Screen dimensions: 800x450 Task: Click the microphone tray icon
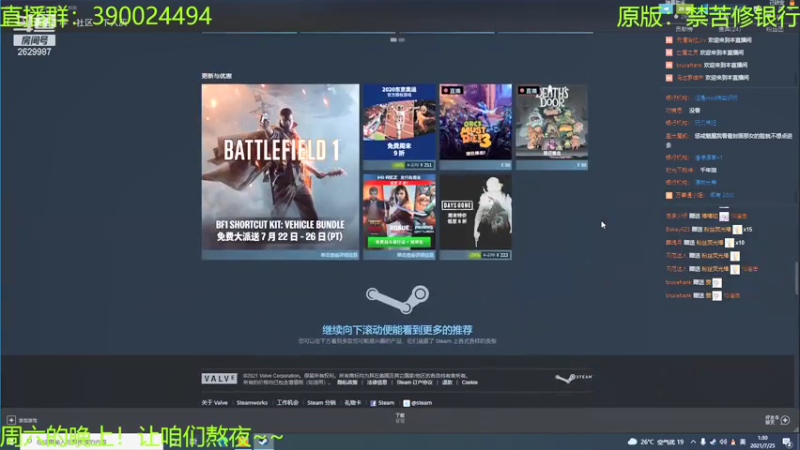coord(703,442)
